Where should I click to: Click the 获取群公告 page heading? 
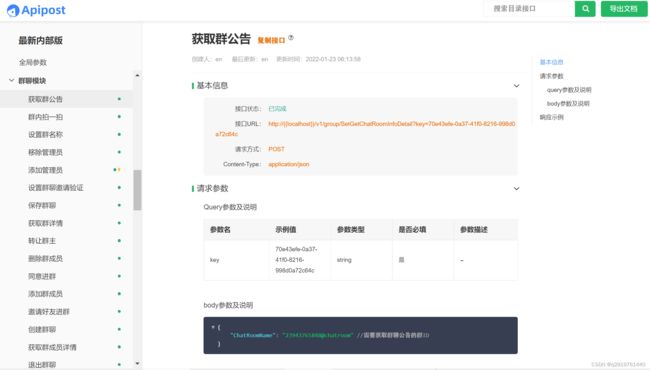[221, 39]
